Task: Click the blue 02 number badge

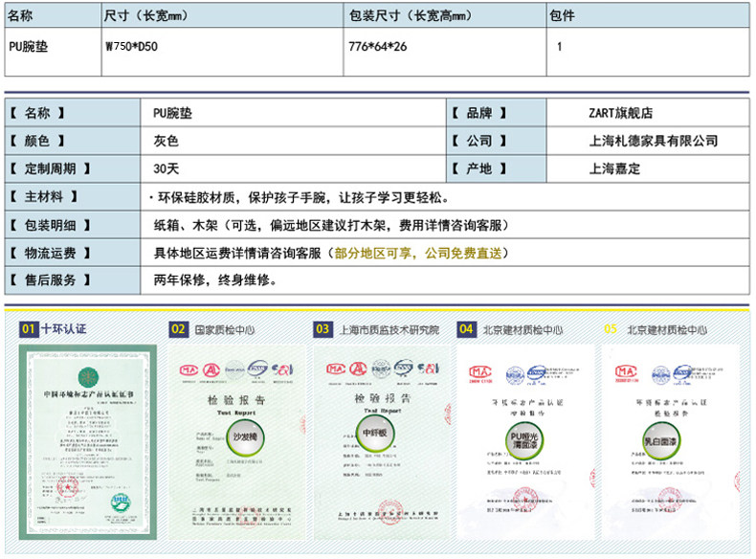Action: click(x=178, y=329)
